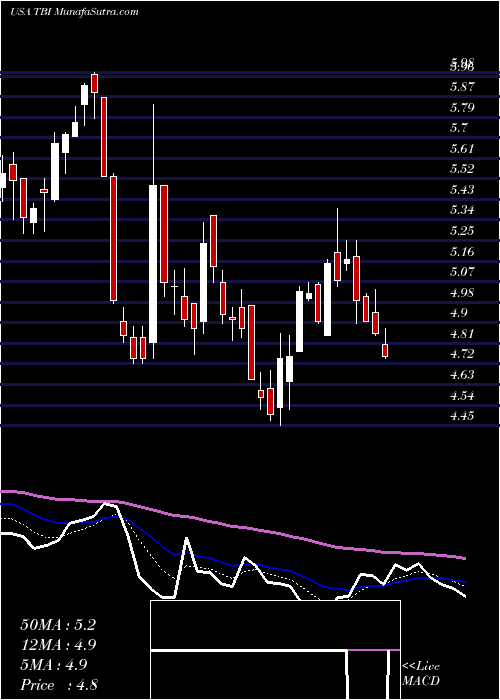Screen dimensions: 500x700
Task: Click the 5.79 price axis label
Action: coord(462,108)
